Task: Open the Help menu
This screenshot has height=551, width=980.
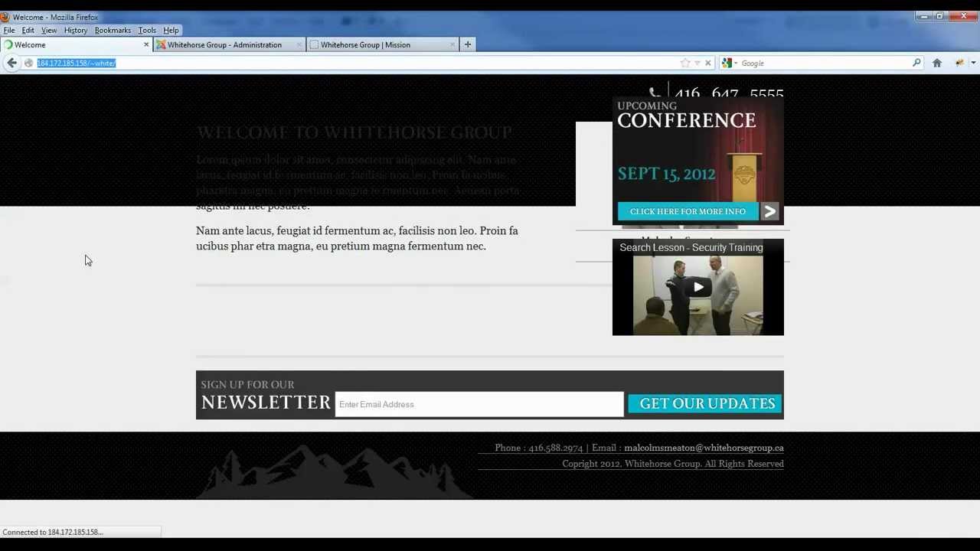Action: pyautogui.click(x=171, y=31)
